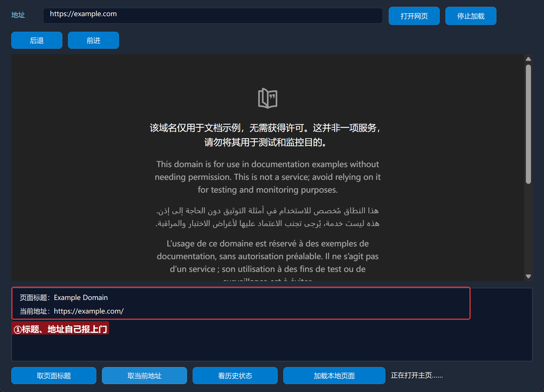
Task: Click the 打开网页 button
Action: click(x=414, y=16)
